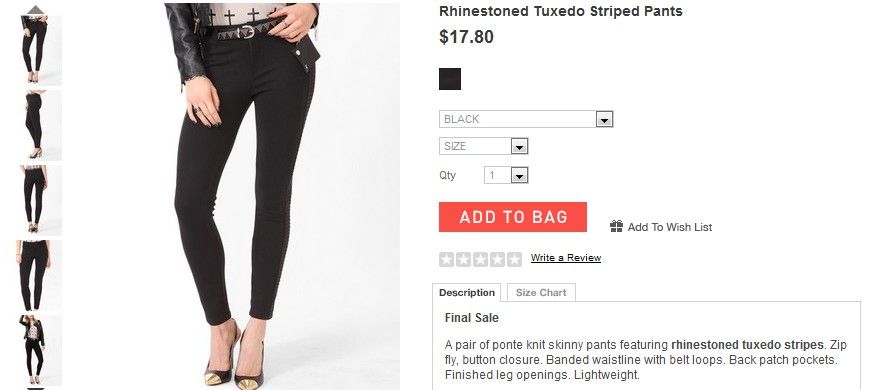Switch to the Size Chart tab
Viewport: 892px width, 390px height.
coord(541,293)
